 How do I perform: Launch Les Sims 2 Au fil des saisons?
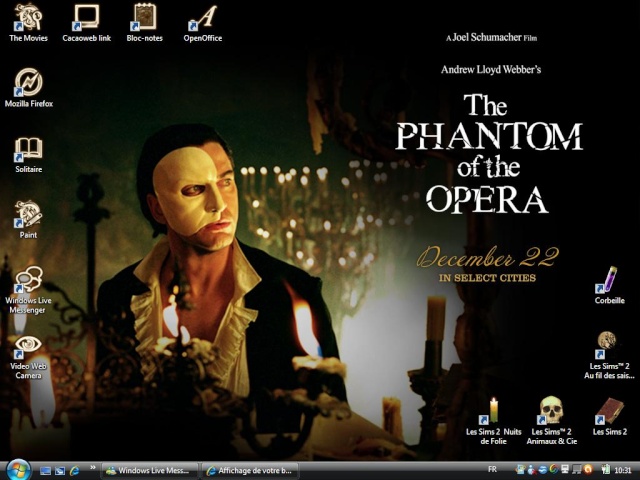pyautogui.click(x=609, y=355)
